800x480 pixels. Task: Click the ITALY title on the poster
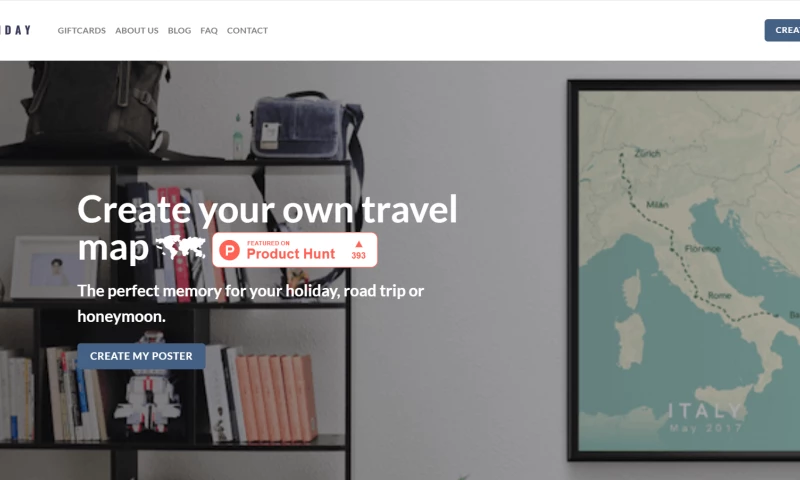[x=706, y=411]
